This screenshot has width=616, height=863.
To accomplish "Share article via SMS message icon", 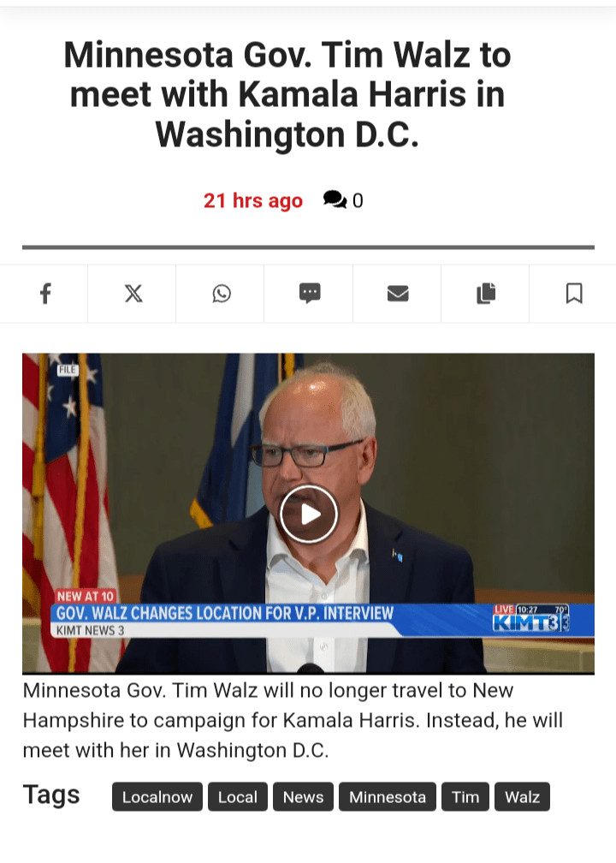I will 310,294.
